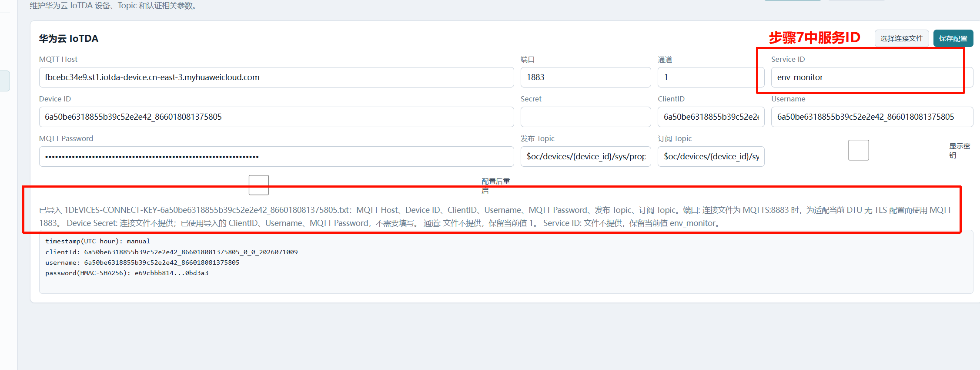The height and width of the screenshot is (370, 980).
Task: Focus the ClientID input field
Action: click(x=711, y=117)
